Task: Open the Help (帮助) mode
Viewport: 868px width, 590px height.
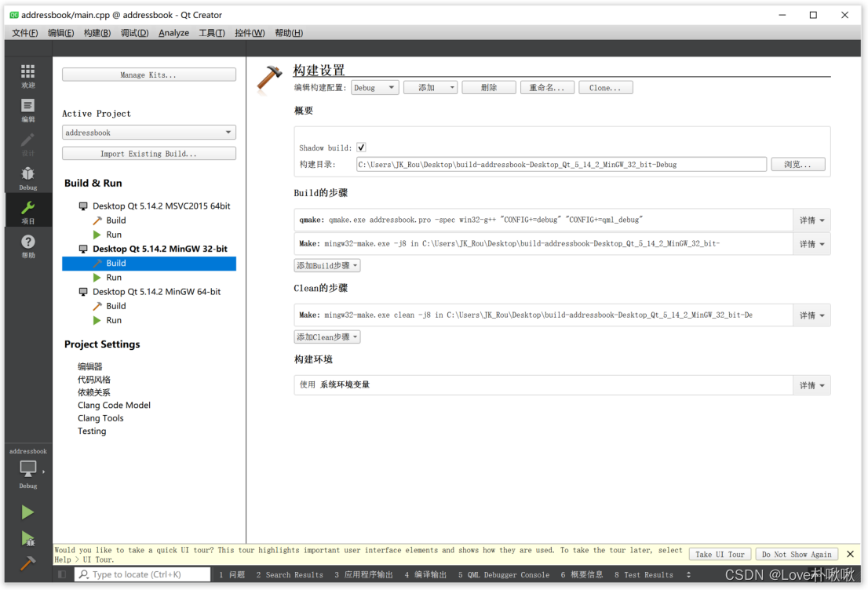Action: coord(27,246)
